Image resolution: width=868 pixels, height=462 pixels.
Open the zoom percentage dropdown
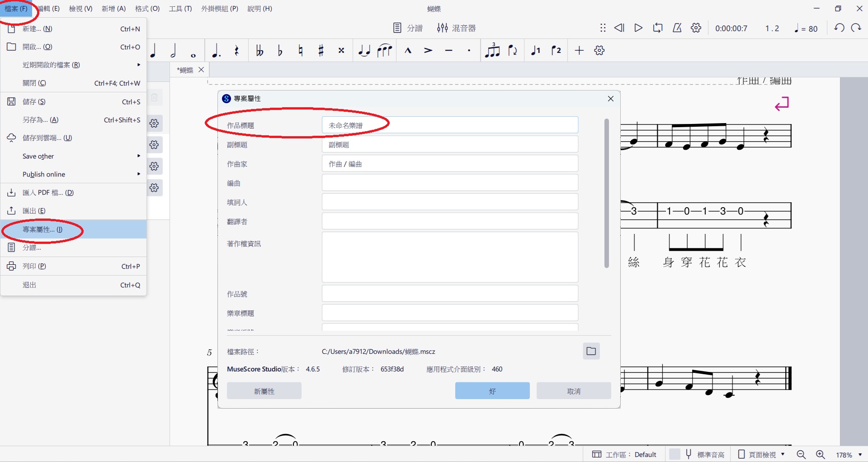[849, 455]
